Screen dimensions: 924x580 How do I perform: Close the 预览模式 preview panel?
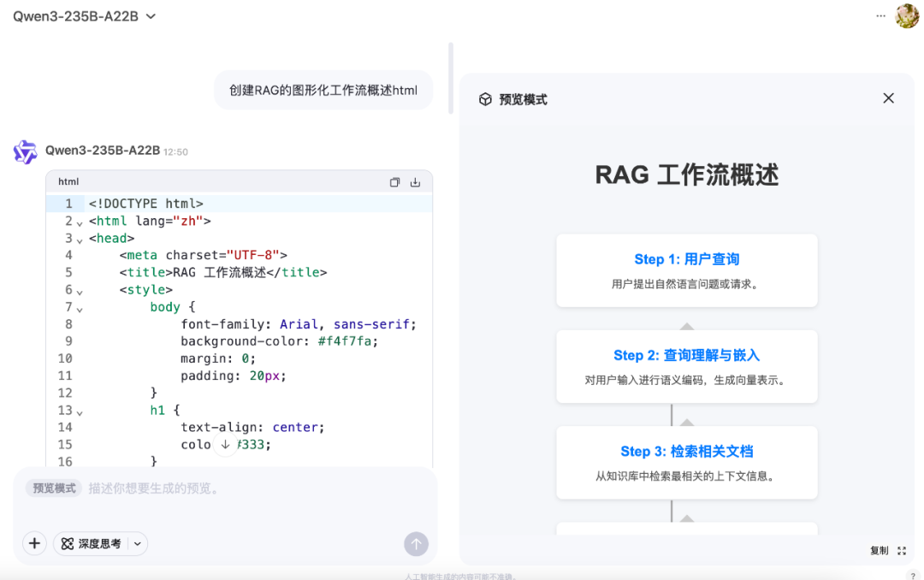889,98
